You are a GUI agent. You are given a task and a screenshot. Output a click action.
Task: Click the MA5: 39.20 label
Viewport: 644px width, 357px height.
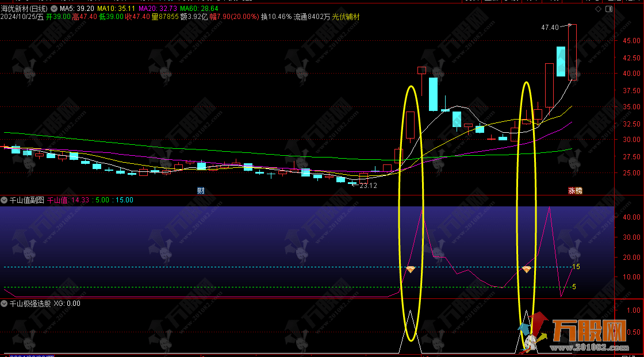coord(77,8)
